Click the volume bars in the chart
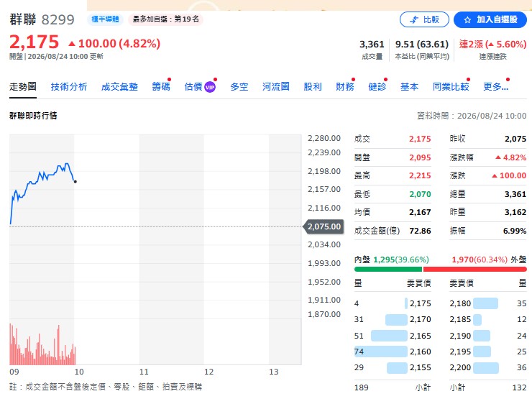 click(42, 344)
